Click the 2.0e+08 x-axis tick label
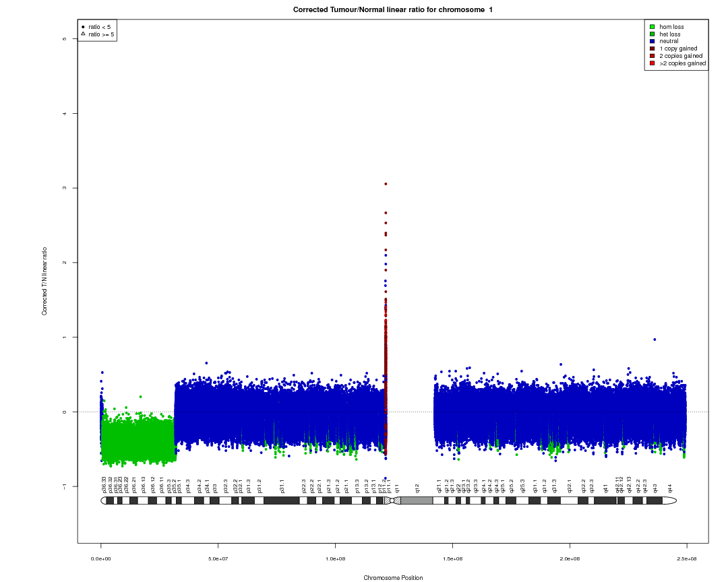 [x=570, y=559]
